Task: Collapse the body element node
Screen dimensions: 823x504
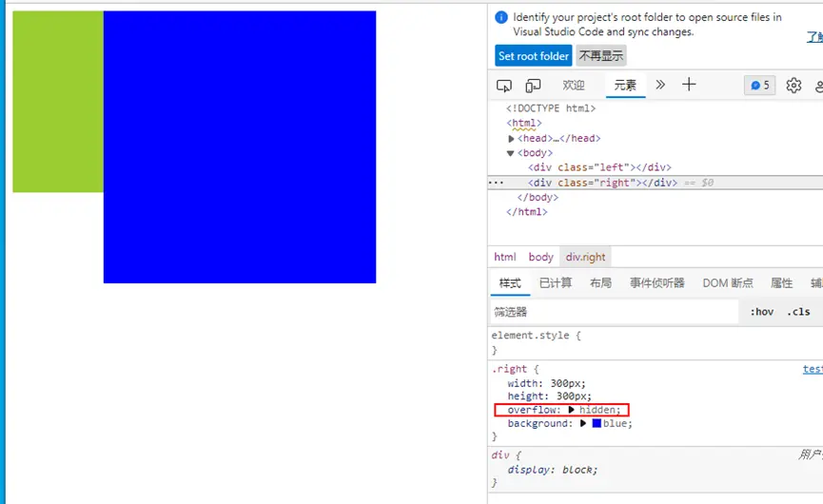Action: [510, 153]
